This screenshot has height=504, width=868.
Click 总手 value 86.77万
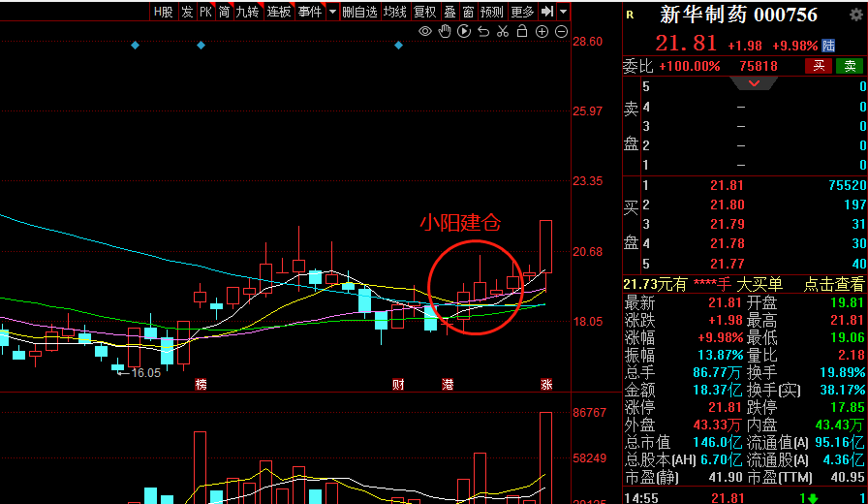coord(718,373)
